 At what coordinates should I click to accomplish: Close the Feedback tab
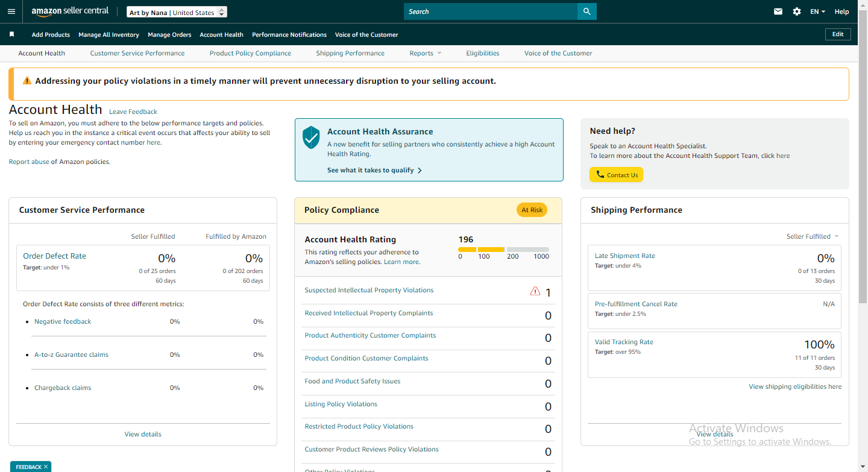(46, 467)
